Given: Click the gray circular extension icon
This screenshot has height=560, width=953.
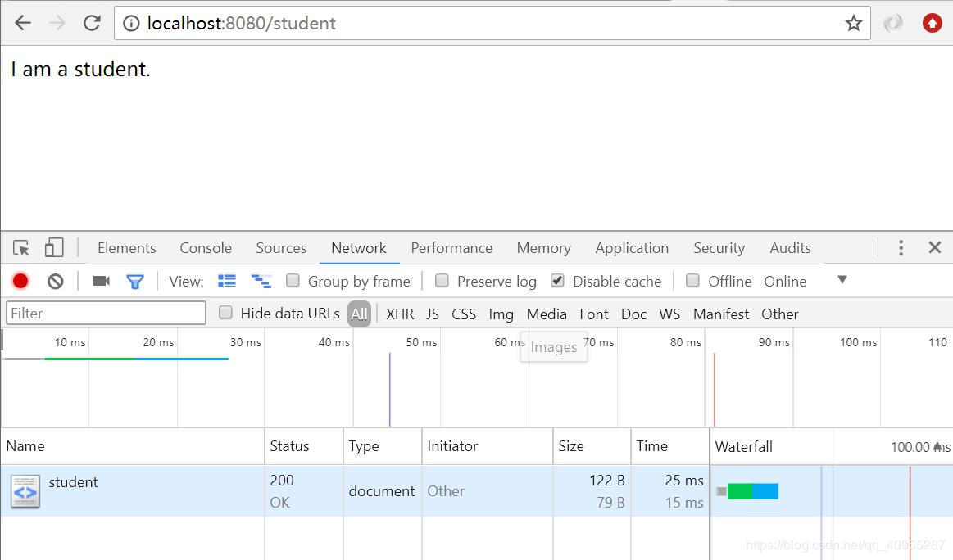Looking at the screenshot, I should (893, 23).
